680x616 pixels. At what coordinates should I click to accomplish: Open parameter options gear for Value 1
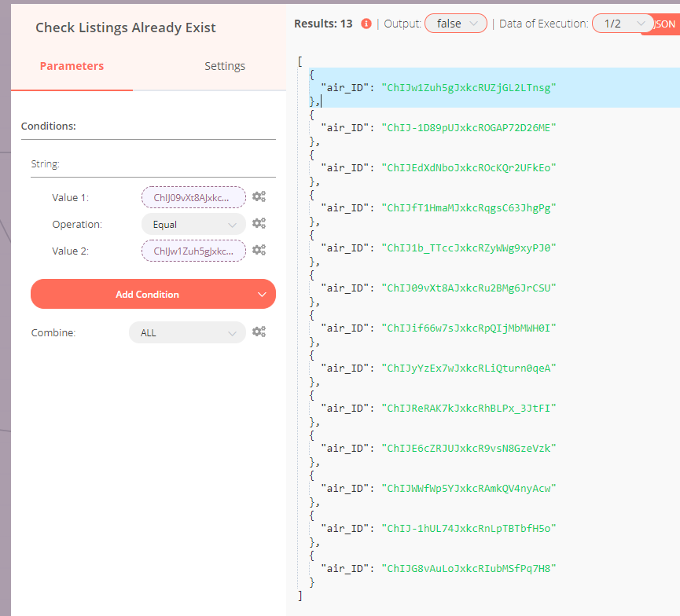[259, 197]
